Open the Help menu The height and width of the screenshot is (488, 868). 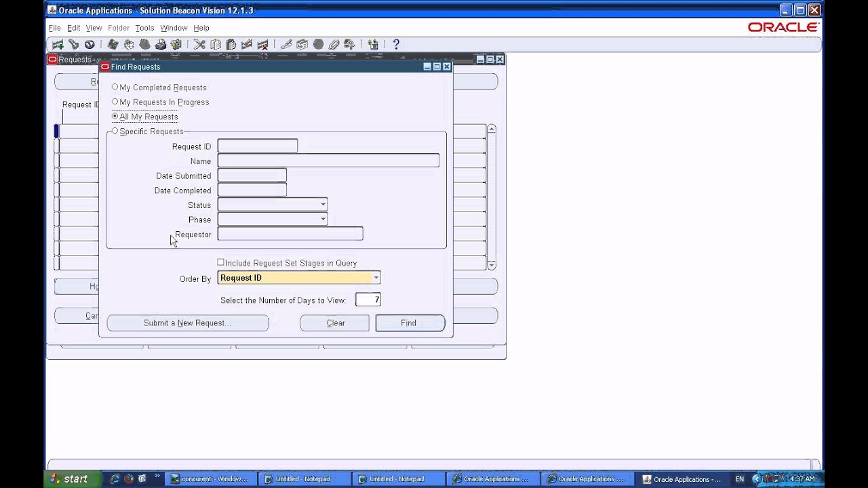pos(201,28)
